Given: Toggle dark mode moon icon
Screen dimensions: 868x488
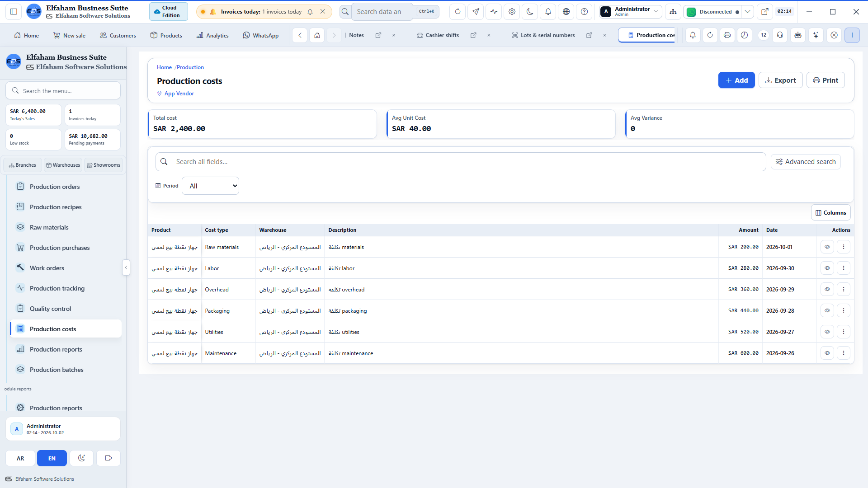Looking at the screenshot, I should 530,12.
